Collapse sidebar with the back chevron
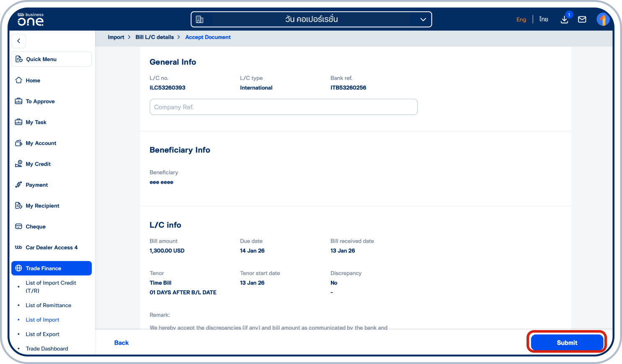 18,41
